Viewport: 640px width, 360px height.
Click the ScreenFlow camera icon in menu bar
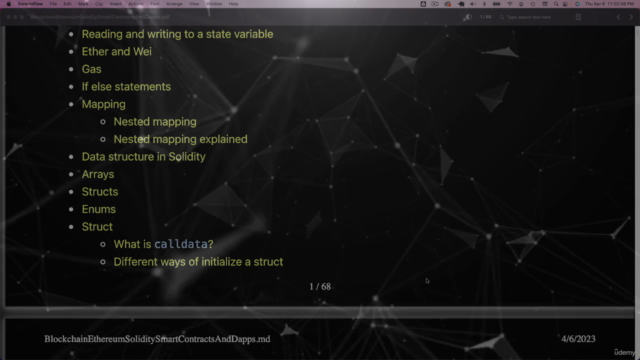tap(435, 4)
